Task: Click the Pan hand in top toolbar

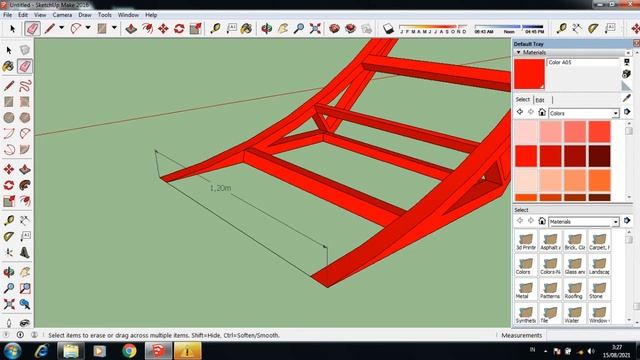Action: pos(282,29)
